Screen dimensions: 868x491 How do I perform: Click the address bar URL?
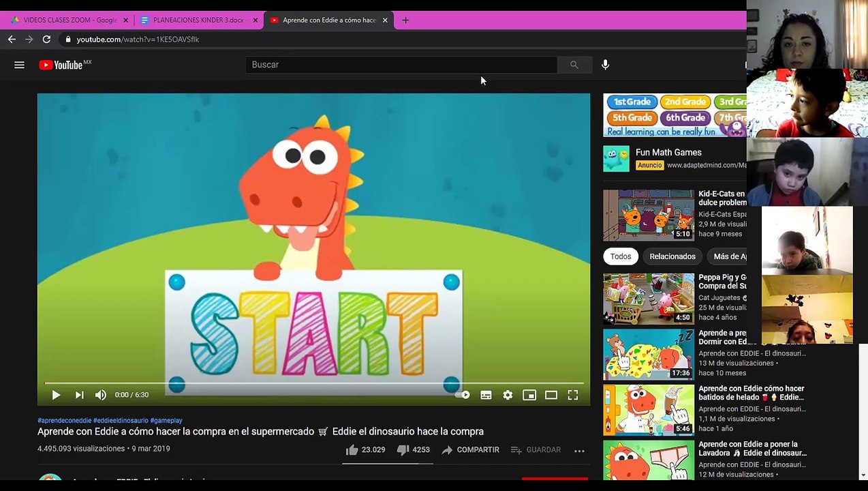click(138, 40)
